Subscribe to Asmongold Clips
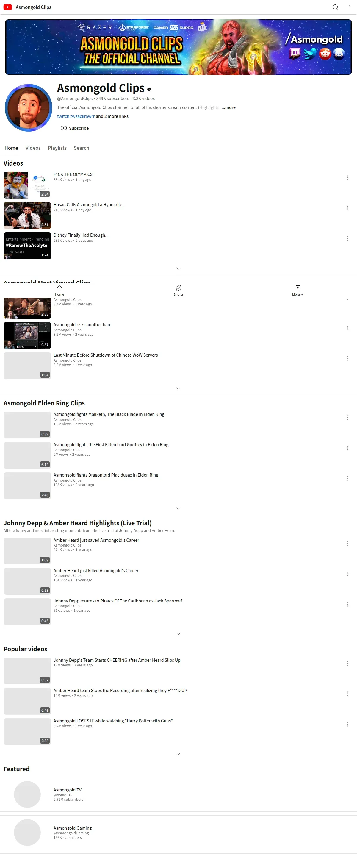357x868 pixels. [75, 128]
